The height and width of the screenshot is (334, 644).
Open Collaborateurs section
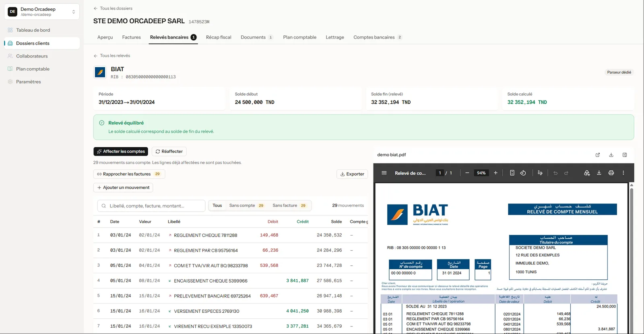pyautogui.click(x=42, y=56)
